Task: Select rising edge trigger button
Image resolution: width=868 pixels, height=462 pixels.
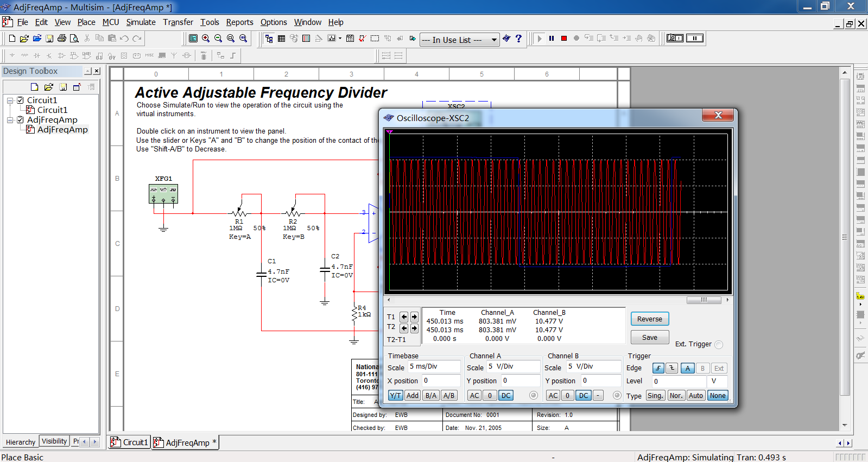Action: pyautogui.click(x=658, y=368)
